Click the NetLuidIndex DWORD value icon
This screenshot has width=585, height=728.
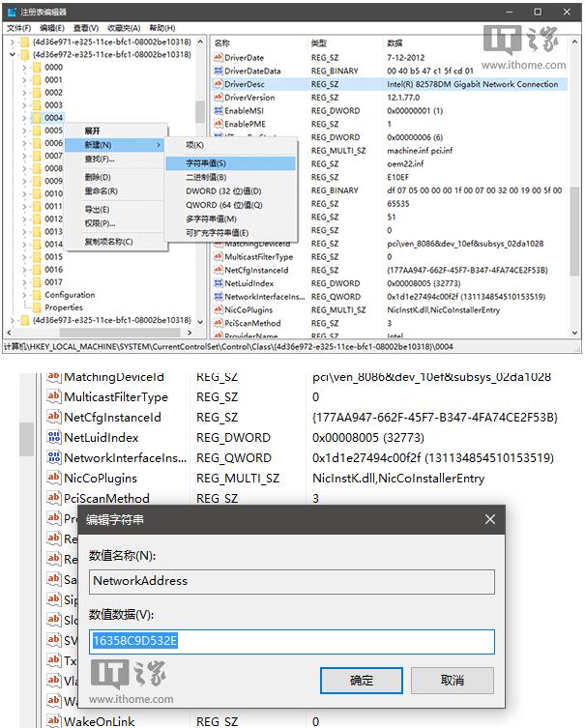tap(218, 284)
